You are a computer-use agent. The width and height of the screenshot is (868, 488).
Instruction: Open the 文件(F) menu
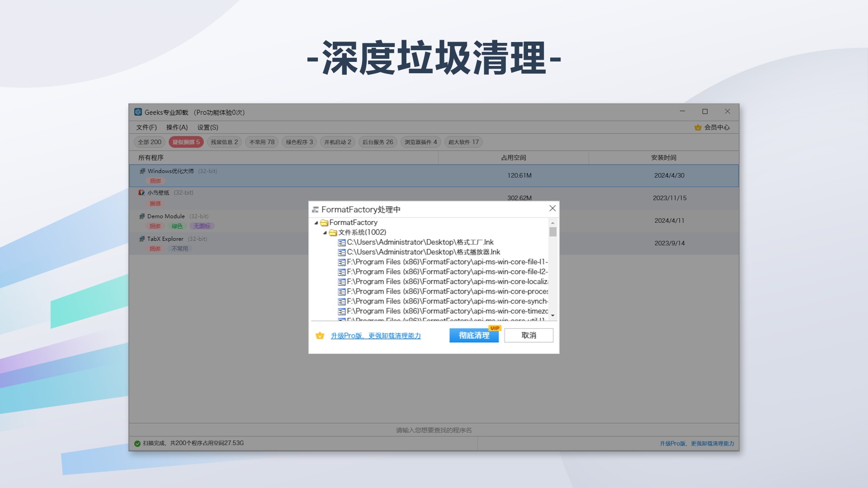coord(146,127)
